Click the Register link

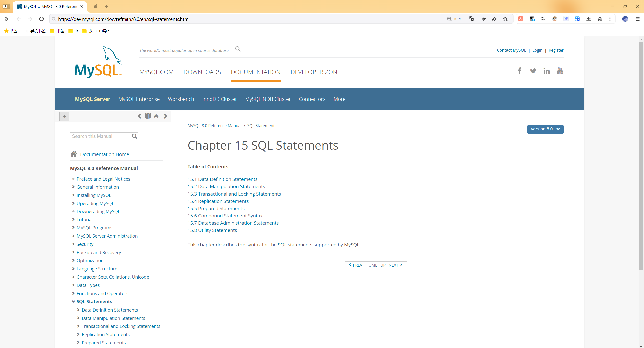click(x=556, y=50)
